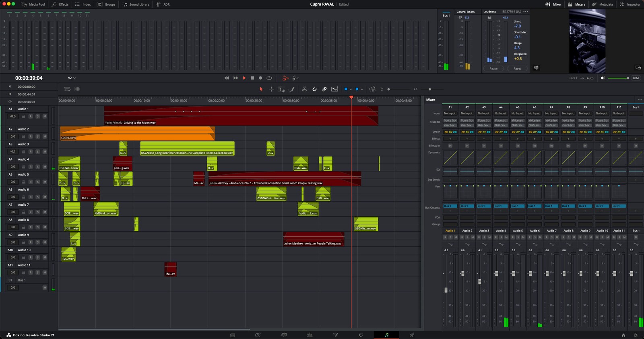
Task: Select the red pointer selection tool
Action: pos(261,89)
